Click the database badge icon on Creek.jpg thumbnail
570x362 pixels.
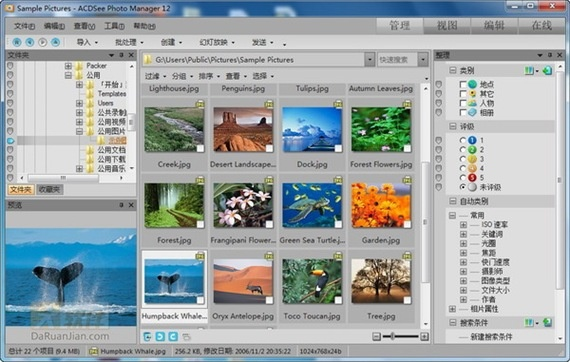(200, 104)
